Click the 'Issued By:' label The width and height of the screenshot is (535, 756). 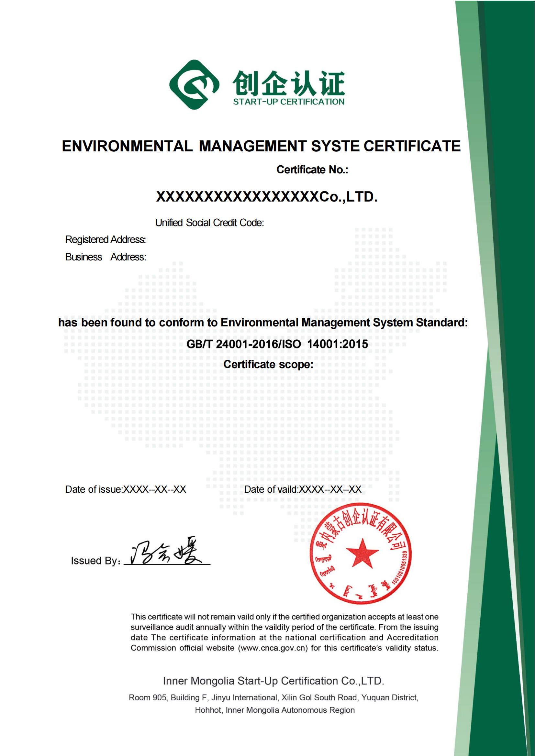96,561
